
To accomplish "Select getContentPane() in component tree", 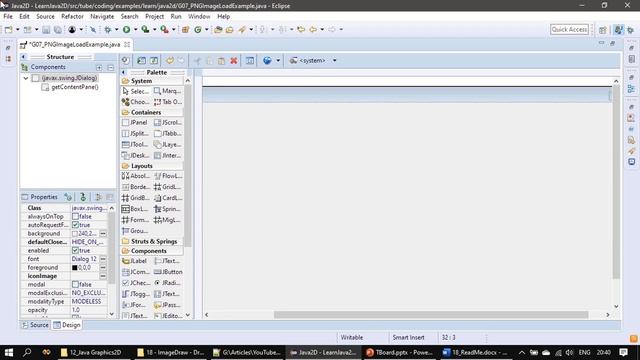I will 74,87.
